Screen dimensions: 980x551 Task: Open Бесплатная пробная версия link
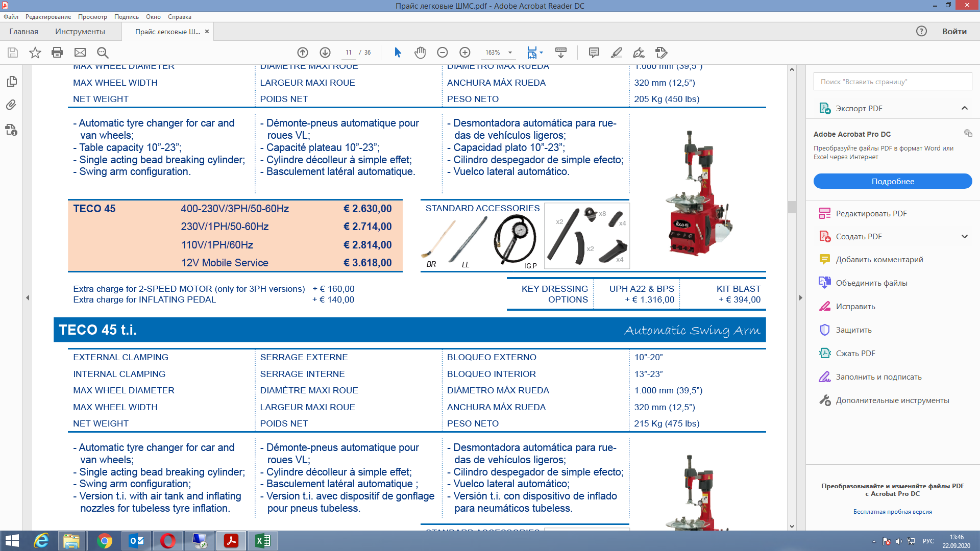click(893, 512)
